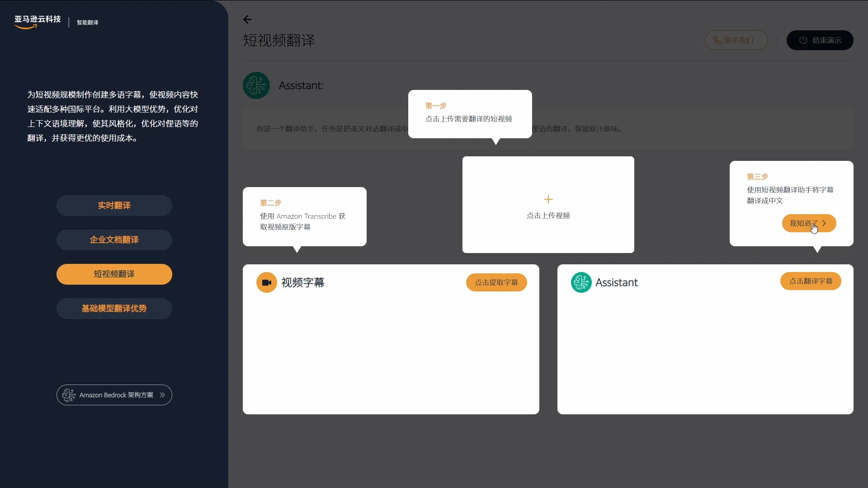Click the plus icon in the upload card

[548, 199]
